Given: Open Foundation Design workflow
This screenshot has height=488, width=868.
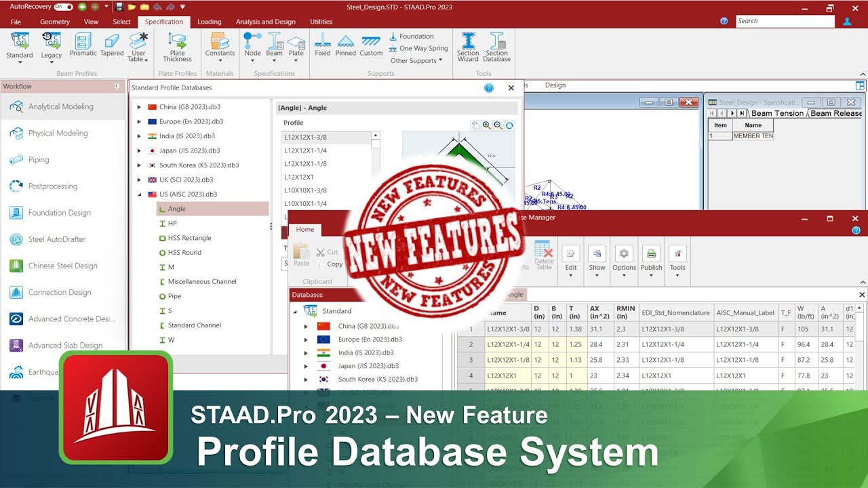Looking at the screenshot, I should (63, 213).
